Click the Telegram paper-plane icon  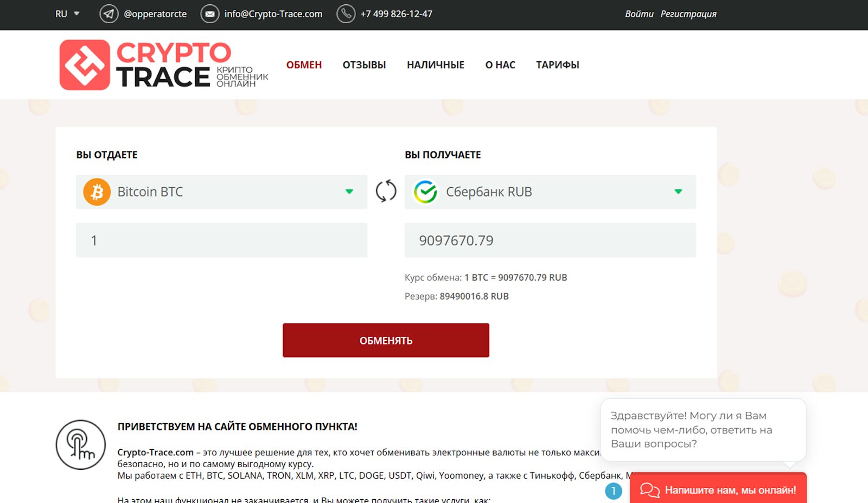coord(109,14)
